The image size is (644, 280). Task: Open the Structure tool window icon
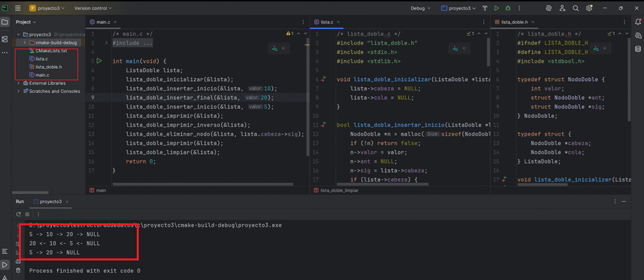point(5,39)
